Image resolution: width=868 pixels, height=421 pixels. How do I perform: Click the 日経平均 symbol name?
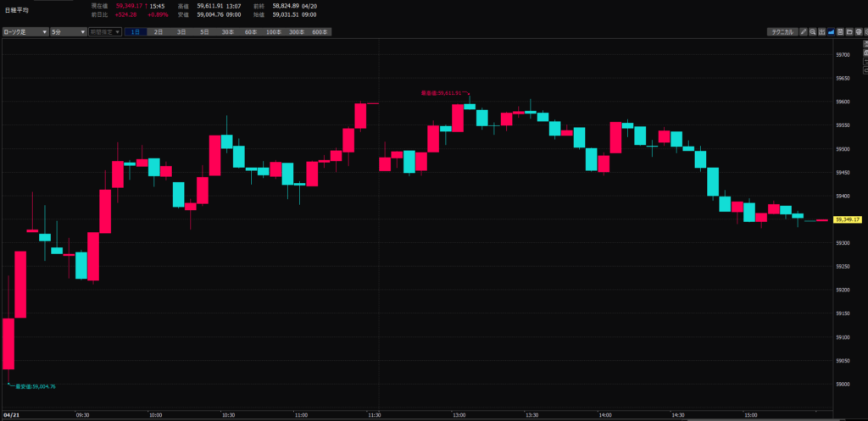click(16, 9)
